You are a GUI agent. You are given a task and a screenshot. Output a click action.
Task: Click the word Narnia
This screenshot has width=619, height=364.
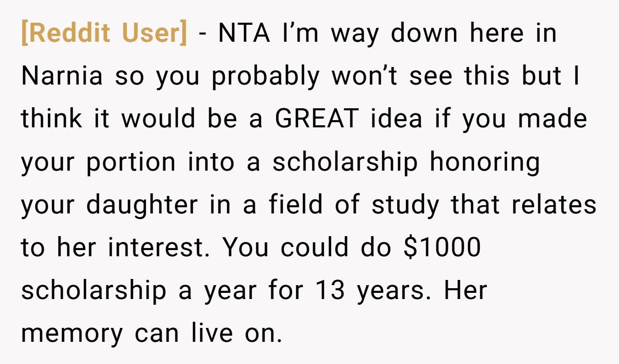(x=62, y=76)
